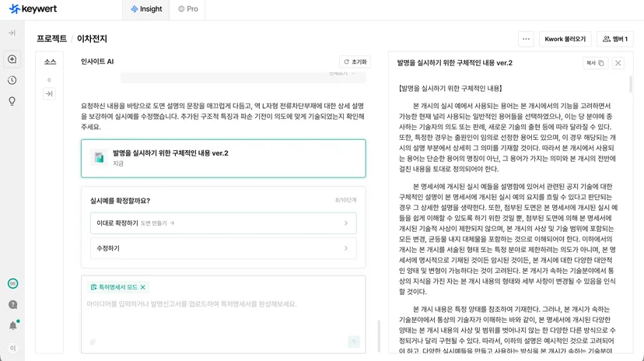The image size is (644, 361).
Task: Open the 발명을 실시하기 위한 구체적인 내용 ver.2 document card
Action: tap(223, 158)
